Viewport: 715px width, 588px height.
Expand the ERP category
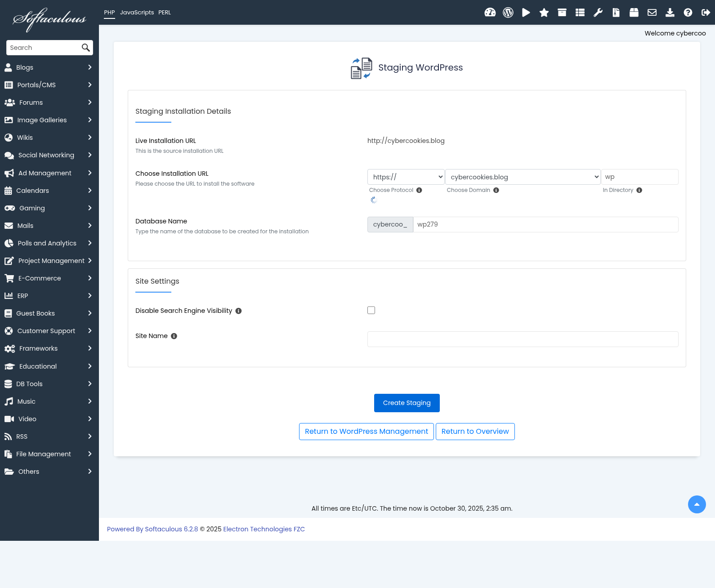pyautogui.click(x=49, y=296)
